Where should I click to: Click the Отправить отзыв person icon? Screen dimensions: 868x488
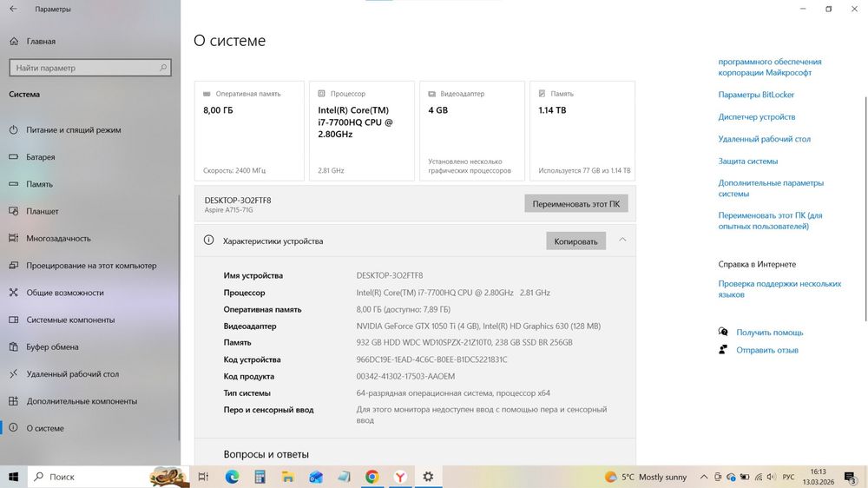pyautogui.click(x=723, y=350)
